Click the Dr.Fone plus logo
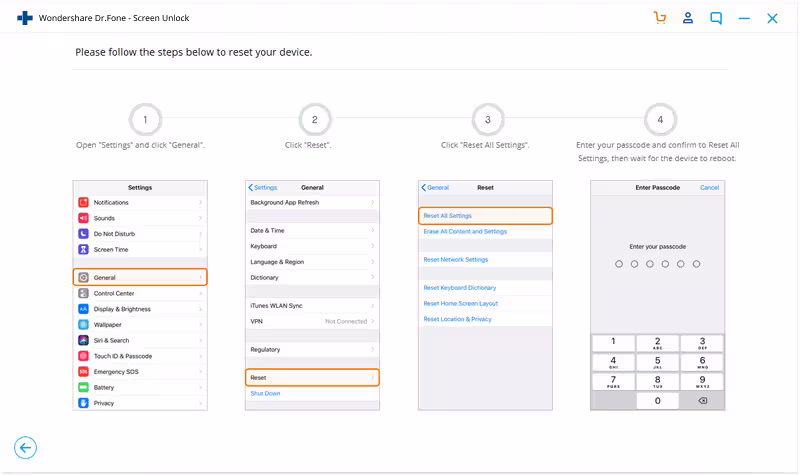This screenshot has height=476, width=800. point(24,18)
